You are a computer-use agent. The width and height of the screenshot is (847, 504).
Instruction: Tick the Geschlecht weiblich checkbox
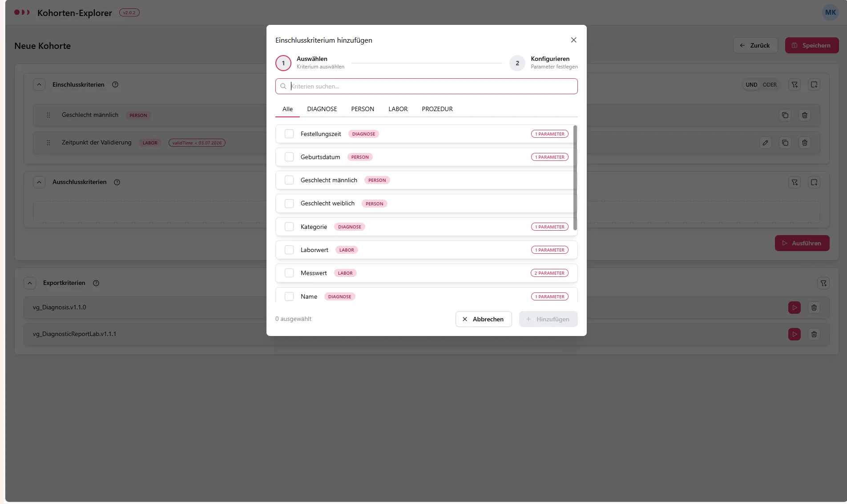point(289,204)
